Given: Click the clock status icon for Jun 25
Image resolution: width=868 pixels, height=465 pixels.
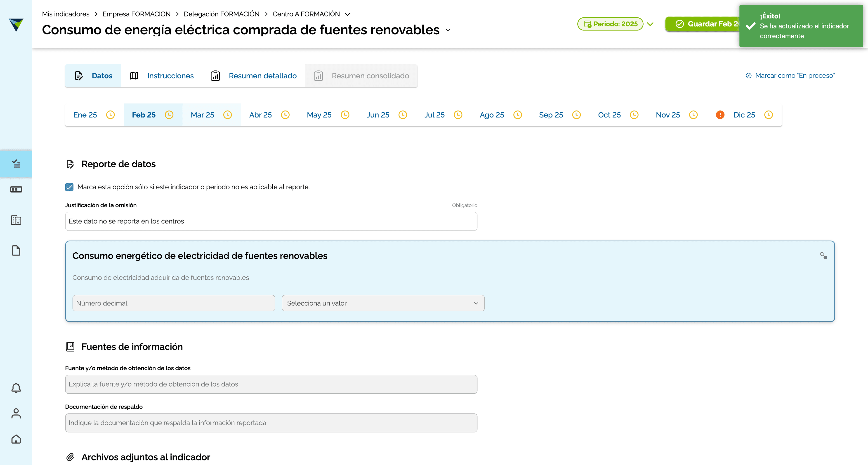Looking at the screenshot, I should [x=403, y=115].
